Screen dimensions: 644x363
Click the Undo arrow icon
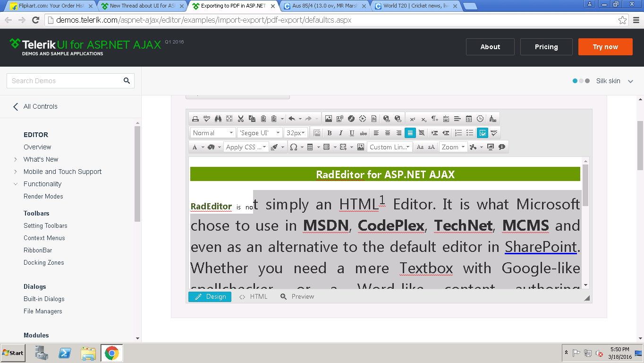pyautogui.click(x=292, y=119)
